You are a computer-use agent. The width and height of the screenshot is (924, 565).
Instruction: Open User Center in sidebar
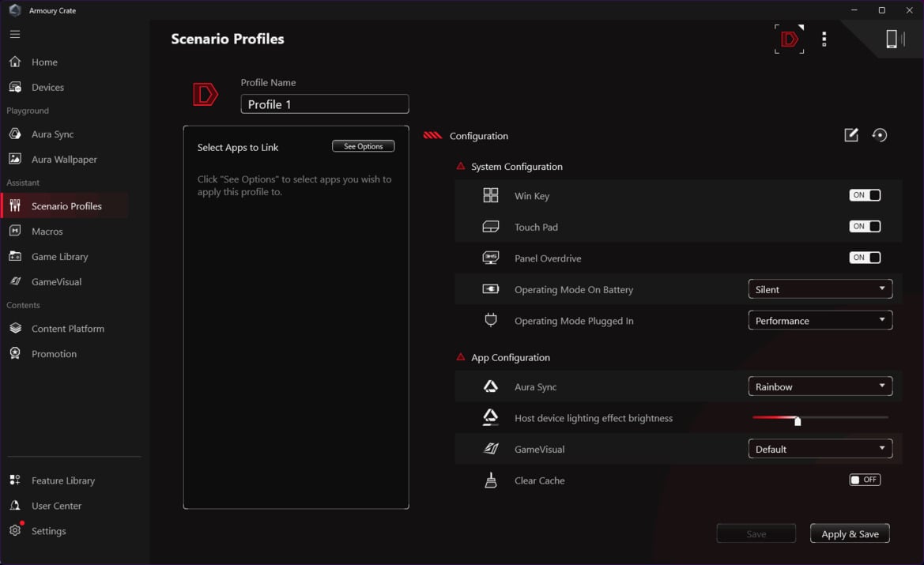[56, 506]
